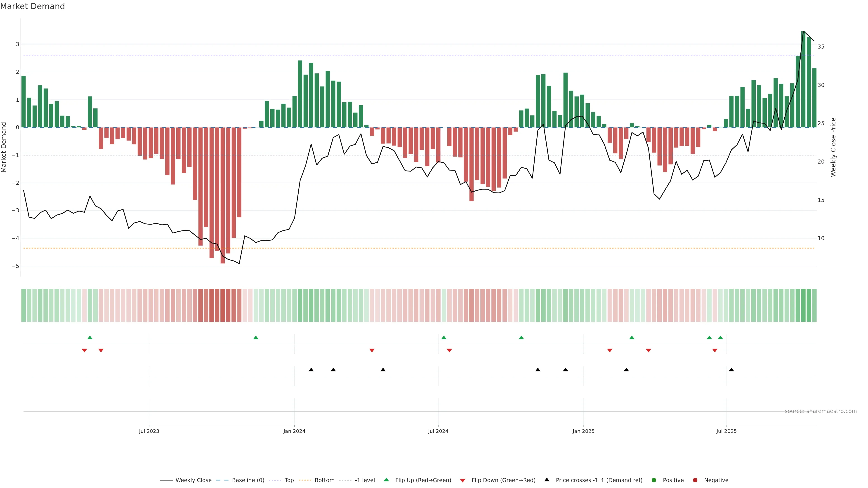
Task: Click red Flip Down triangle legend icon
Action: click(x=463, y=480)
